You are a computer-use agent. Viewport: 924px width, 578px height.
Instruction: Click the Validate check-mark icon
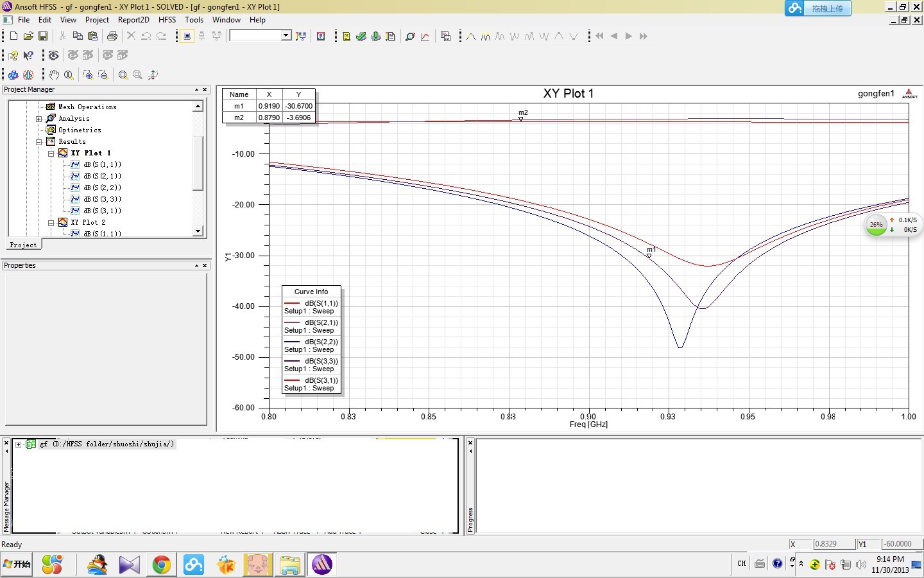(x=361, y=36)
